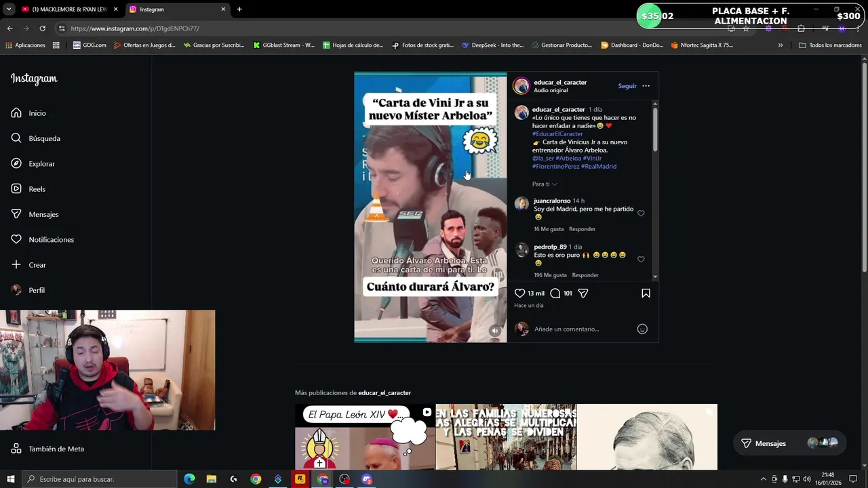Screen dimensions: 868x488
Task: Click Seguir to follow educar_el_caracter
Action: click(627, 86)
